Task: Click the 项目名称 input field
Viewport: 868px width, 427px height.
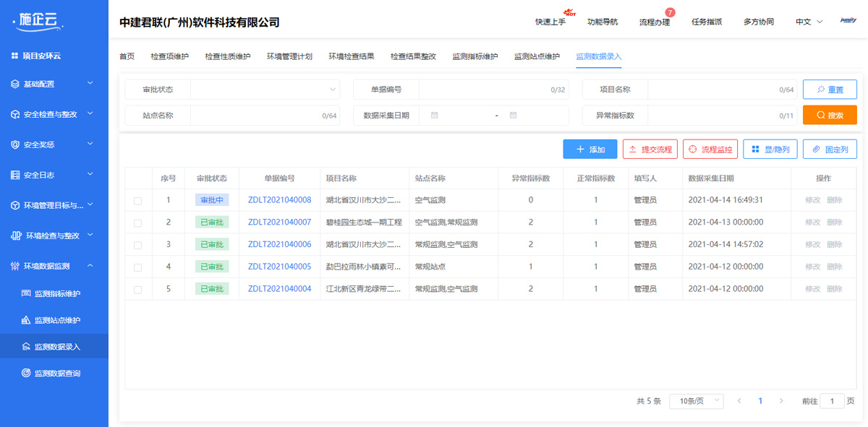Action: [722, 90]
